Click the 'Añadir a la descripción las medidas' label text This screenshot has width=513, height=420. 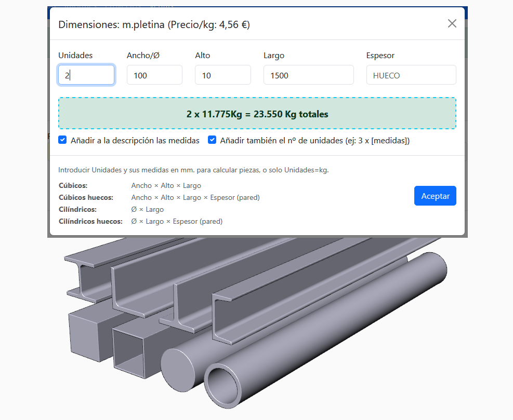[x=135, y=141]
